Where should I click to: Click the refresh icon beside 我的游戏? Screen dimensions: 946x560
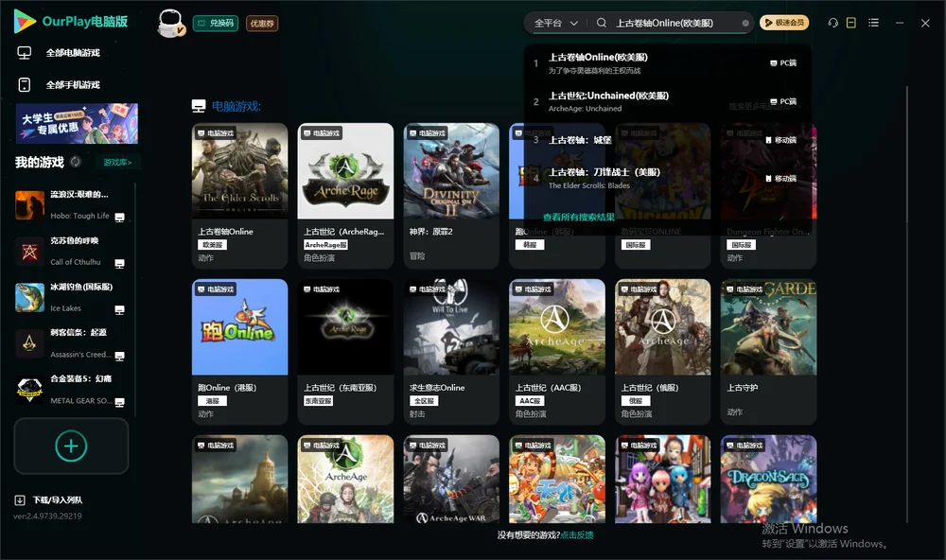click(x=76, y=162)
